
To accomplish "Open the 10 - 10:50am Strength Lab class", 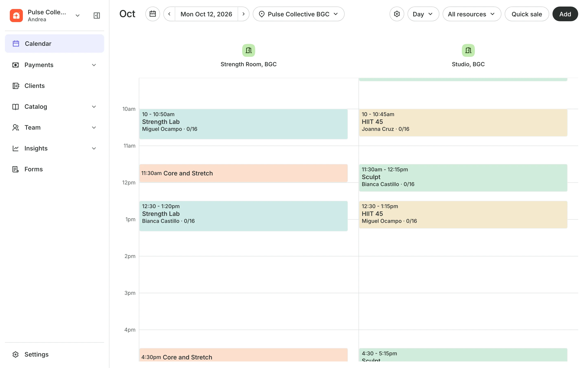I will [x=243, y=124].
